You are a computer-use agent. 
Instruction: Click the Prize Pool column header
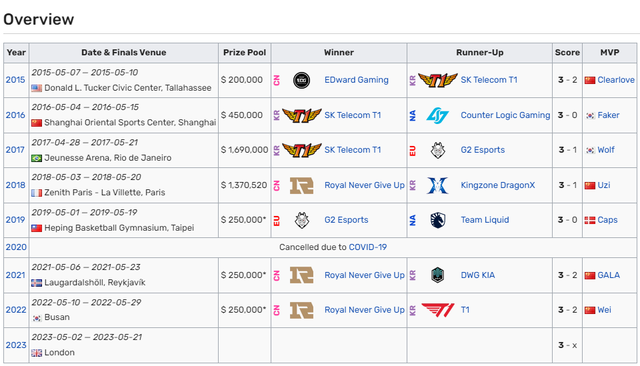[x=244, y=53]
